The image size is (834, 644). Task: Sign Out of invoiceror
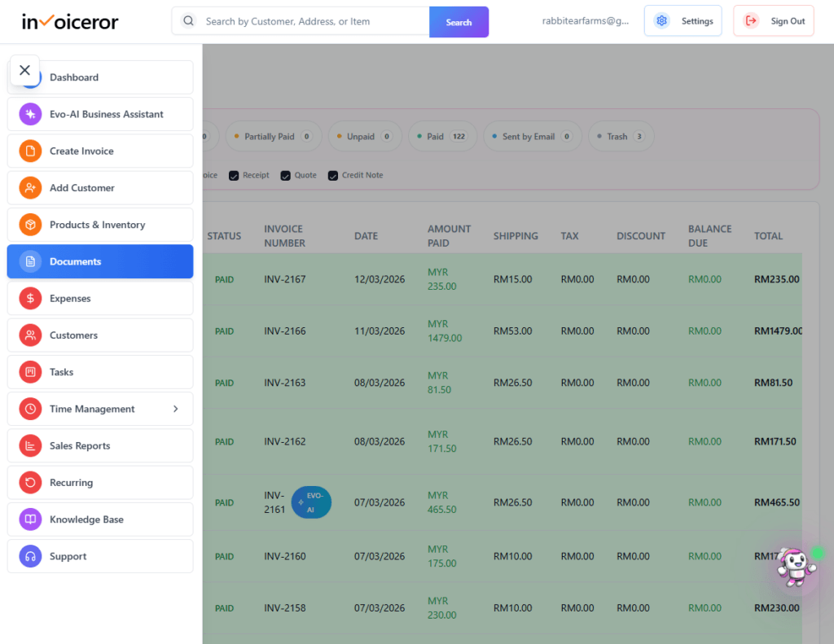coord(773,20)
